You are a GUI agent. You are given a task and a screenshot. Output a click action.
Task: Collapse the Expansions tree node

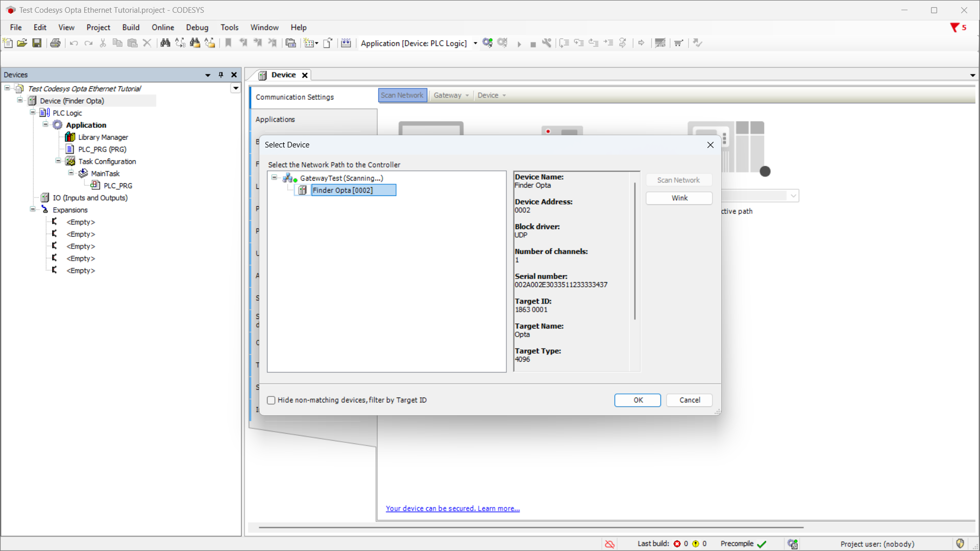[33, 210]
